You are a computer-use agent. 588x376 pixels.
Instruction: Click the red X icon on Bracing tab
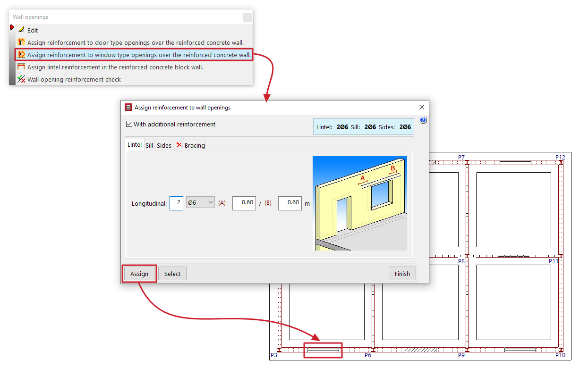[179, 145]
